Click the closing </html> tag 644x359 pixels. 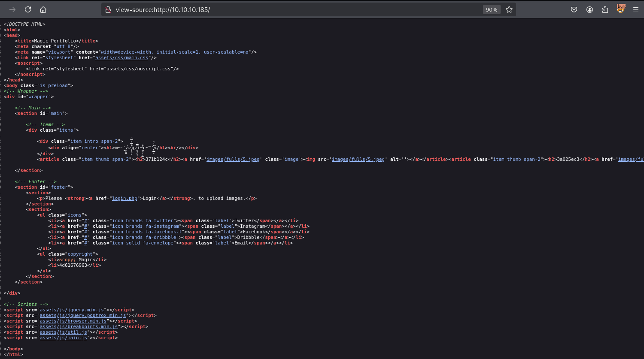[x=13, y=354]
